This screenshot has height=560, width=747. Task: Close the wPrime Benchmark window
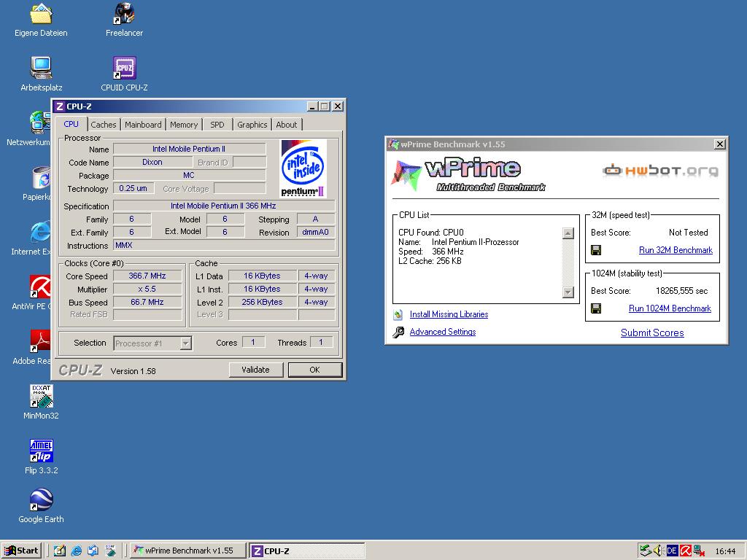(x=720, y=144)
